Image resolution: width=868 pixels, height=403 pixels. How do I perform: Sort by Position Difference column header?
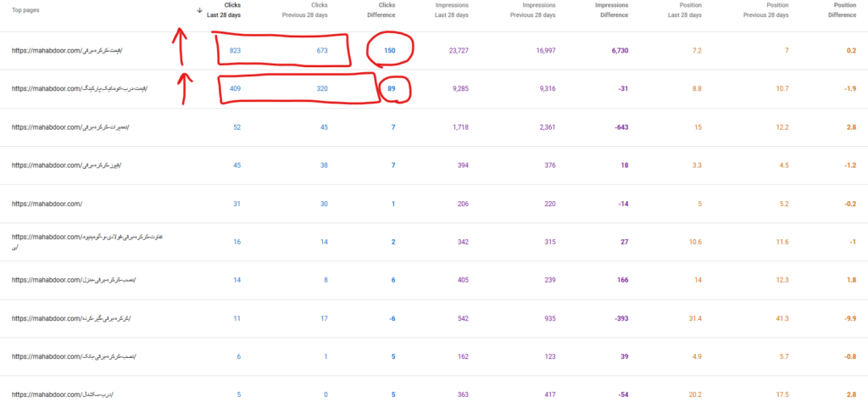click(x=842, y=10)
